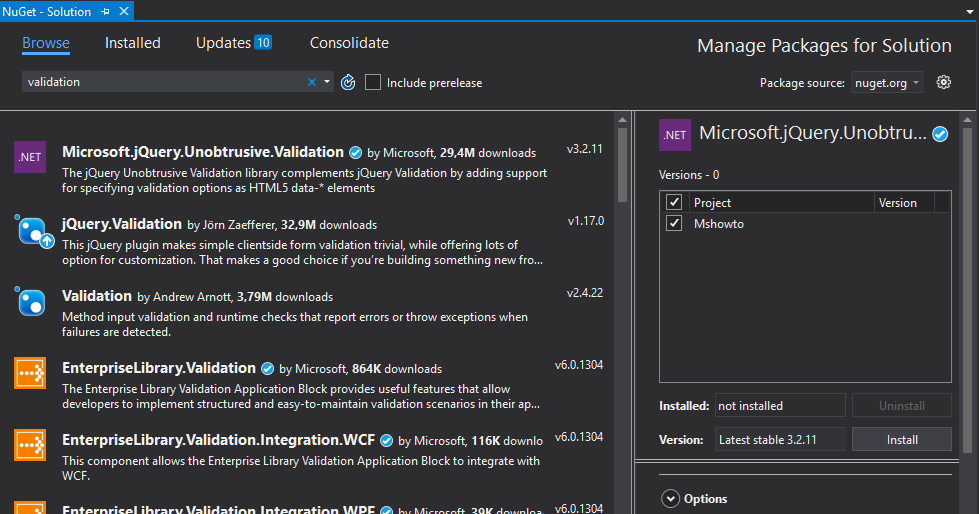Click Microsoft.jQuery.Unobtrusive.Validation .NET package icon
Viewport: 979px width, 514px height.
[30, 157]
